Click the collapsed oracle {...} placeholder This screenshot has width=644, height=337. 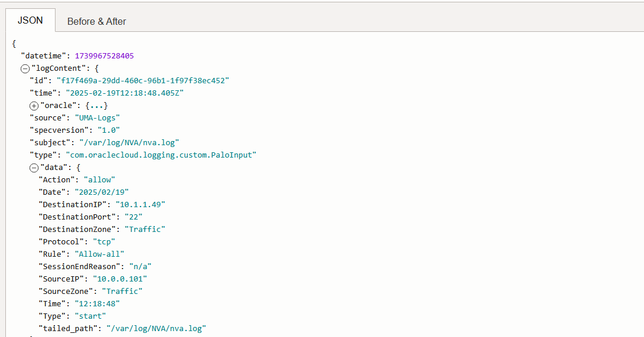(x=97, y=106)
